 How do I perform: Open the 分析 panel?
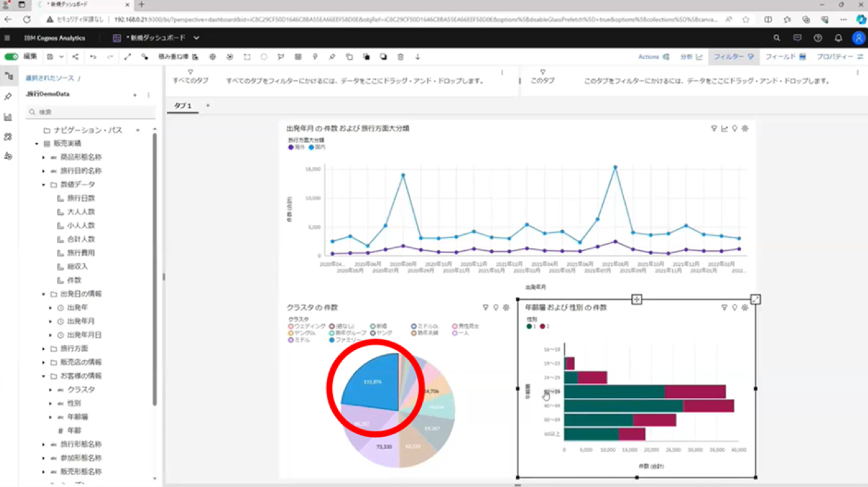click(691, 57)
